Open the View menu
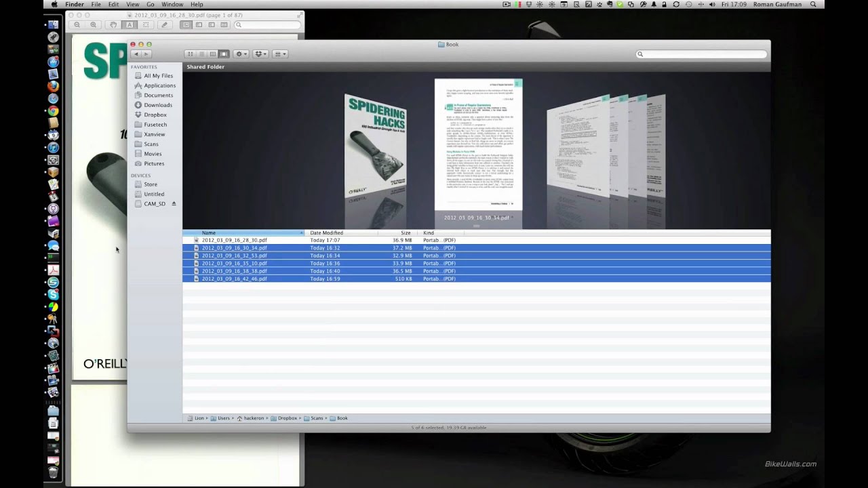This screenshot has width=868, height=488. pyautogui.click(x=132, y=4)
